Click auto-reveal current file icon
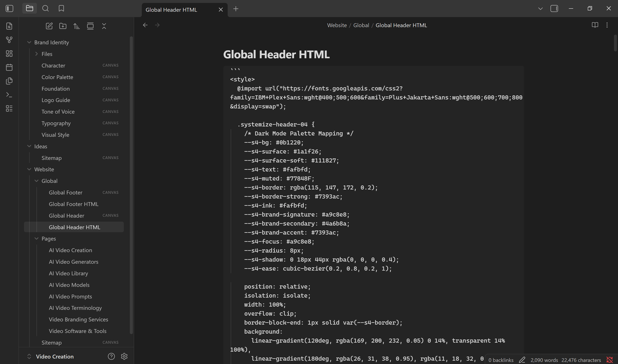 point(90,26)
